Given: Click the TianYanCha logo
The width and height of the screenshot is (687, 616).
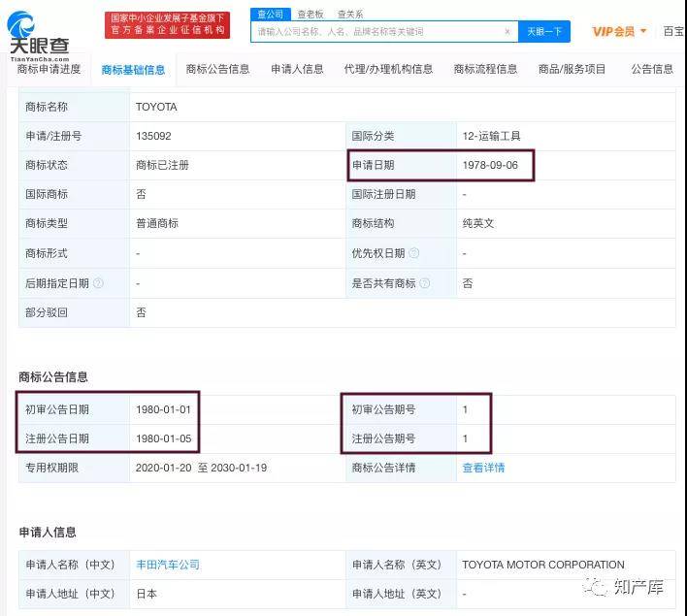Looking at the screenshot, I should pos(39,36).
